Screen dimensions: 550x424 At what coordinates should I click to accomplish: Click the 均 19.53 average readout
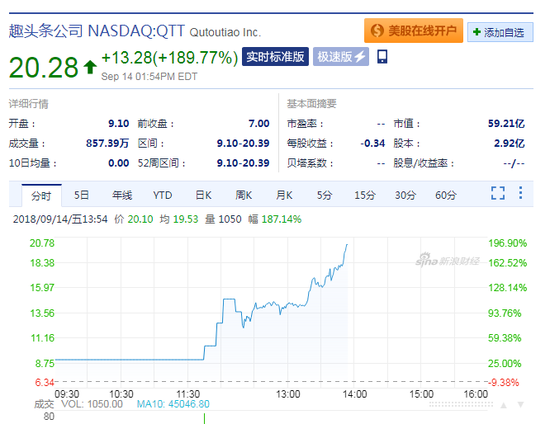[x=179, y=219]
